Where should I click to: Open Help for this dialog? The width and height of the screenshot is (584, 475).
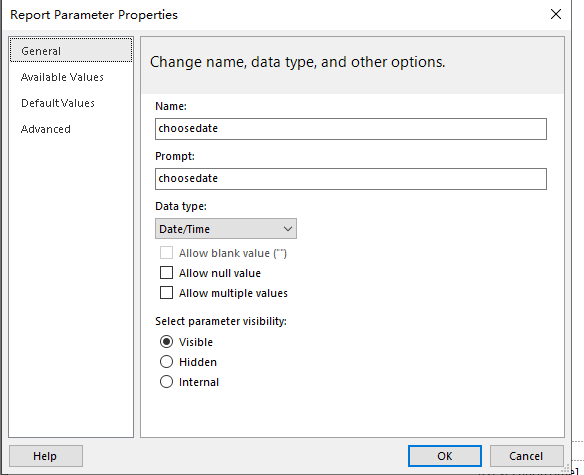[45, 456]
